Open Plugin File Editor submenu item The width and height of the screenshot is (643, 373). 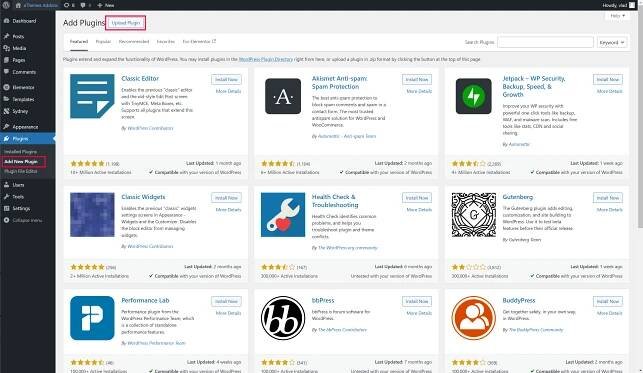point(21,171)
